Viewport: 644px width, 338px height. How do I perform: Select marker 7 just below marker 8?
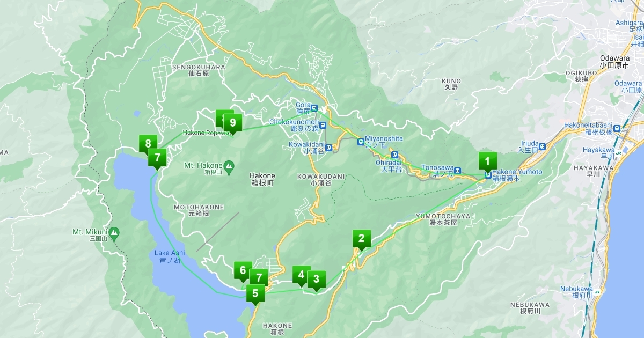coord(157,159)
